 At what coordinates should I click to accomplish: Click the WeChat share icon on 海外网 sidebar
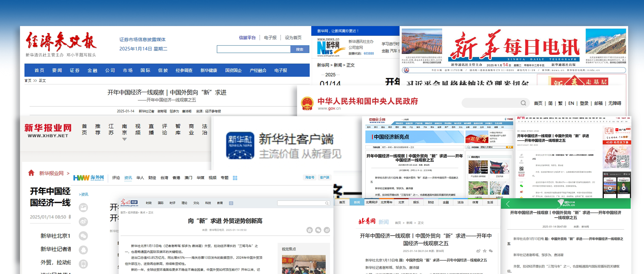(83, 236)
